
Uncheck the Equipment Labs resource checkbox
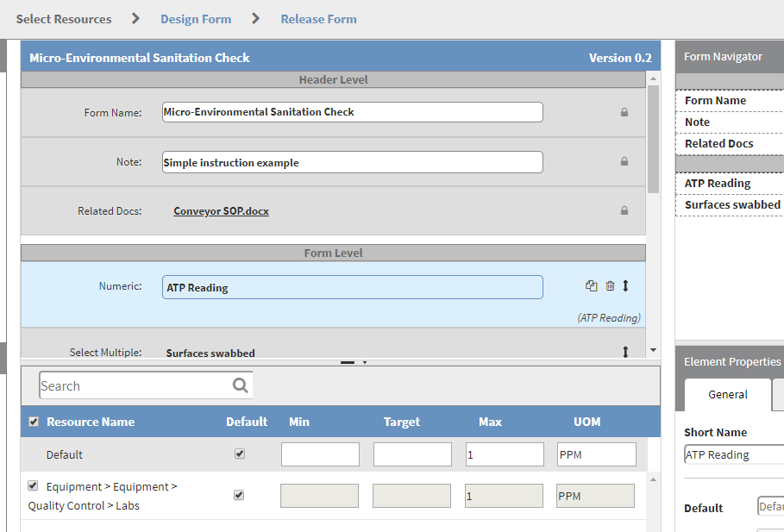(33, 485)
